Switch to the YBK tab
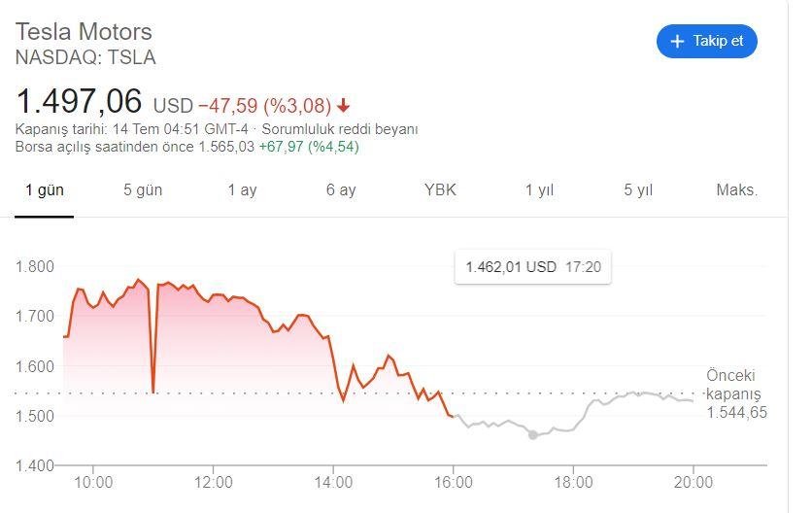Image resolution: width=812 pixels, height=513 pixels. pos(440,189)
